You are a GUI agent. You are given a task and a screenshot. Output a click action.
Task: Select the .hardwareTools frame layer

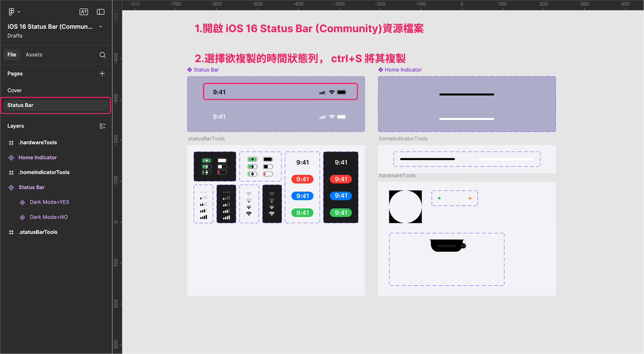click(x=38, y=143)
